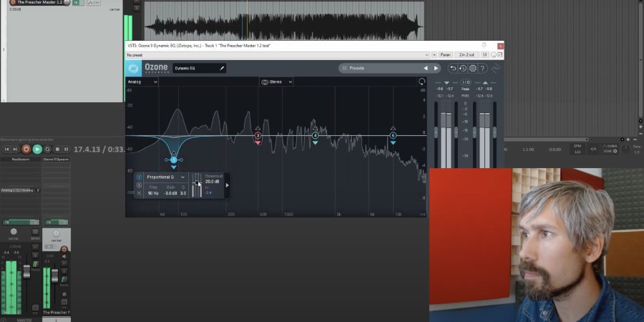
Task: Click the Ozone logo icon
Action: pos(133,68)
